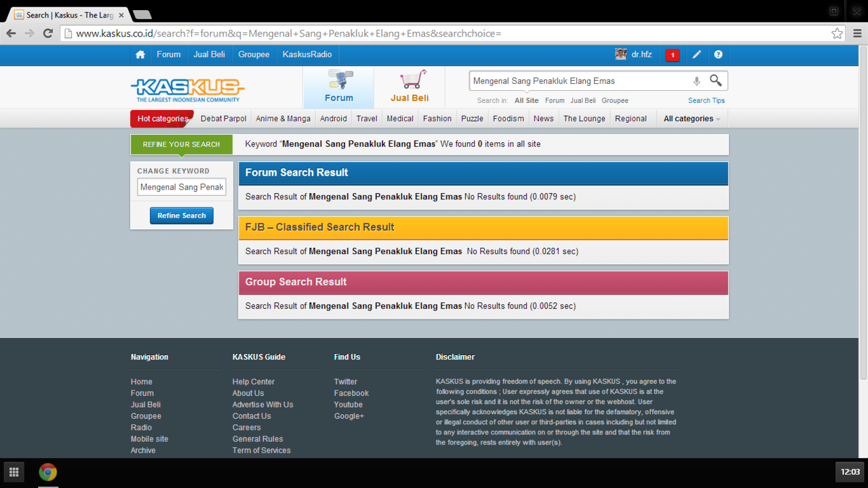Open the notification badge showing 1
868x488 pixels.
click(x=672, y=55)
